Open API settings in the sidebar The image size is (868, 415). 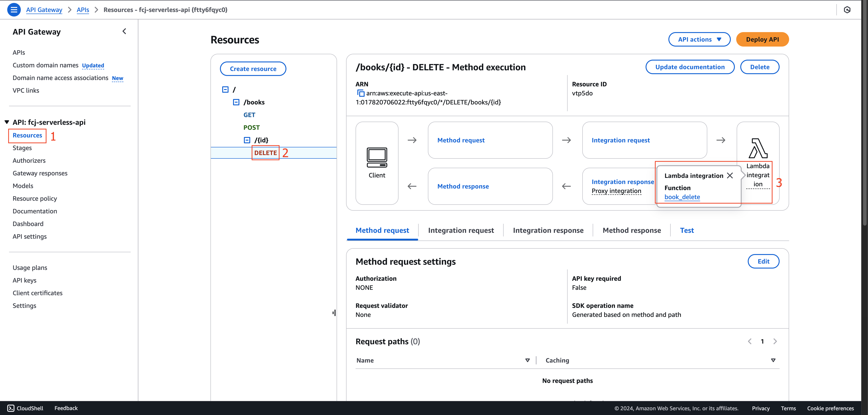coord(30,236)
